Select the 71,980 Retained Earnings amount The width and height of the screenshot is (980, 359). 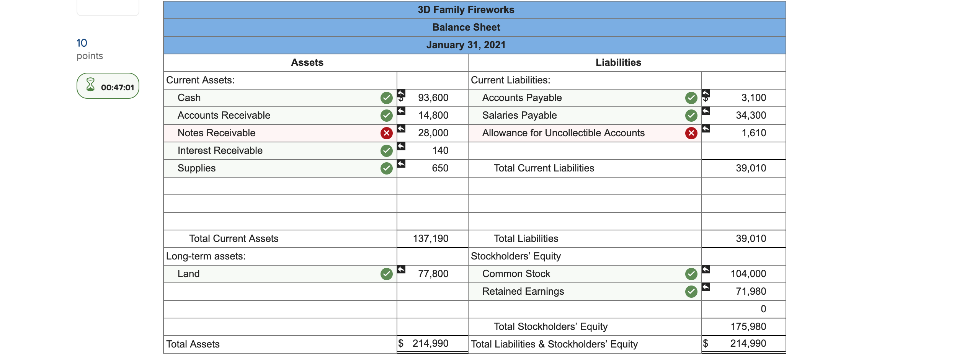click(744, 292)
